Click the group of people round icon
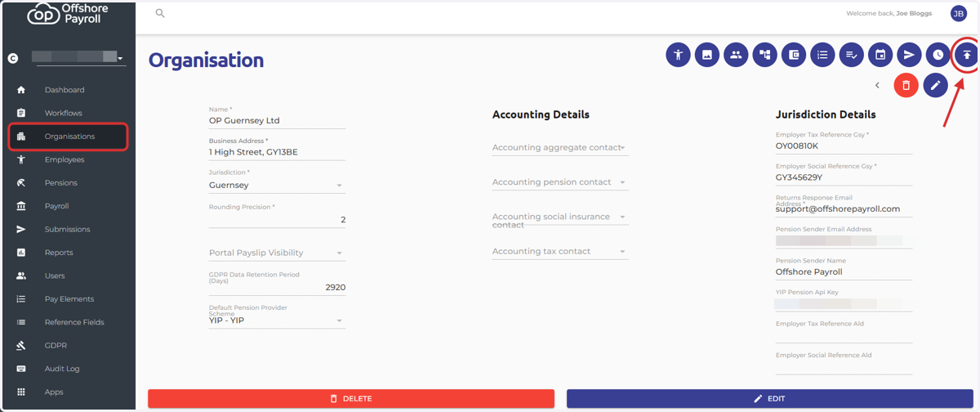 click(736, 55)
